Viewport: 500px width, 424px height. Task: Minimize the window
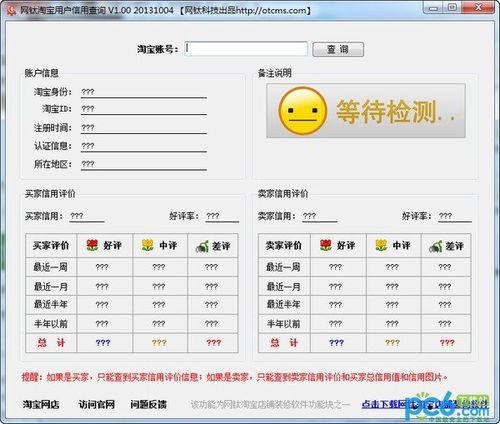pyautogui.click(x=433, y=8)
